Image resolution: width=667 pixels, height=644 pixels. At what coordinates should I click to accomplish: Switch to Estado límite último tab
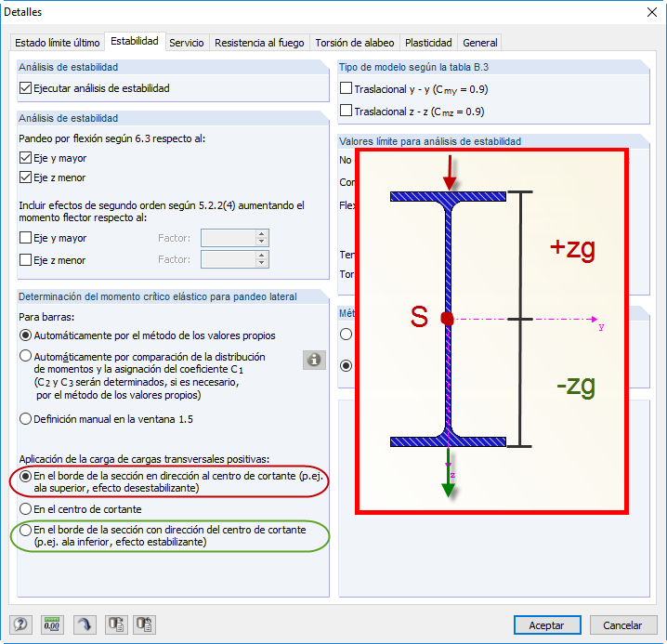(x=57, y=43)
